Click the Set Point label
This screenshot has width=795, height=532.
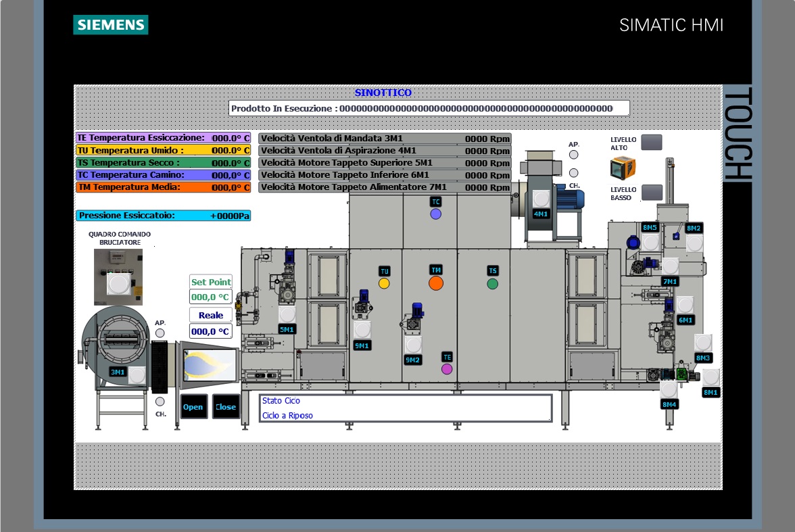tap(211, 282)
